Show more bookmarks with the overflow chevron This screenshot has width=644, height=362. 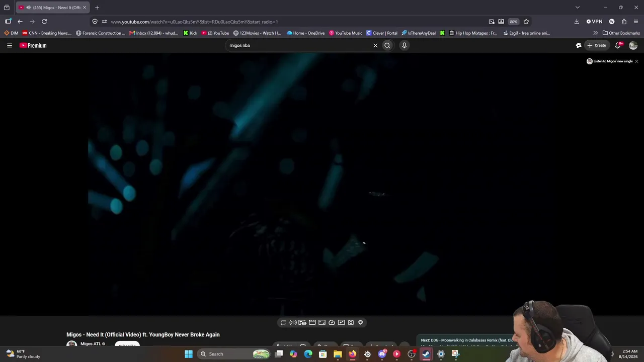(x=596, y=33)
